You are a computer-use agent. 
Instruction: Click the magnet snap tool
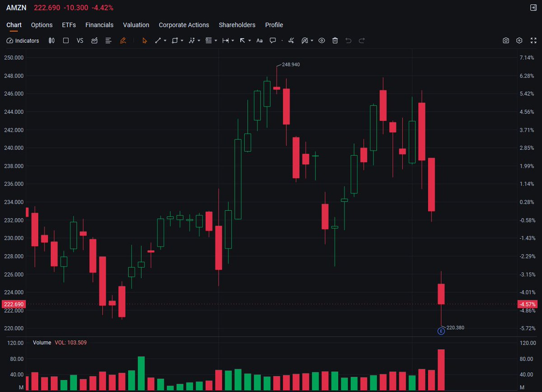tap(305, 41)
